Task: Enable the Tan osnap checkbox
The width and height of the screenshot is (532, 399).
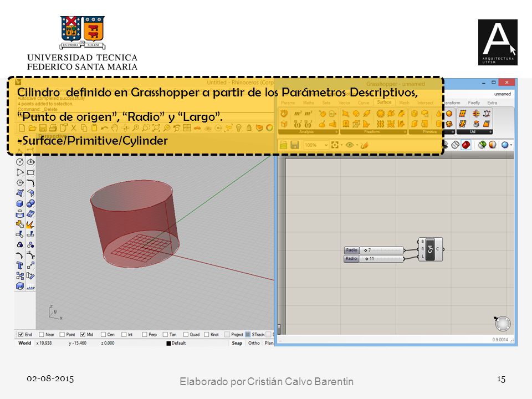Action: (165, 335)
